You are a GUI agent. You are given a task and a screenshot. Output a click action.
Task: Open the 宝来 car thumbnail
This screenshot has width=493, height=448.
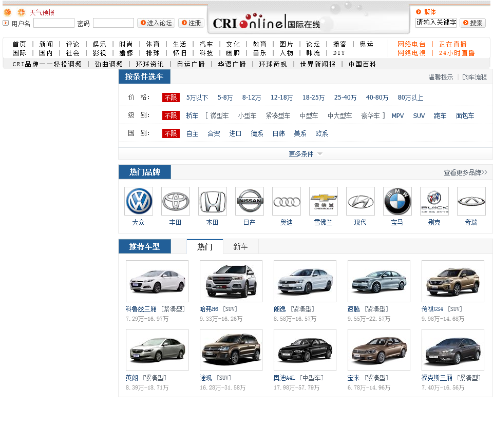[379, 350]
